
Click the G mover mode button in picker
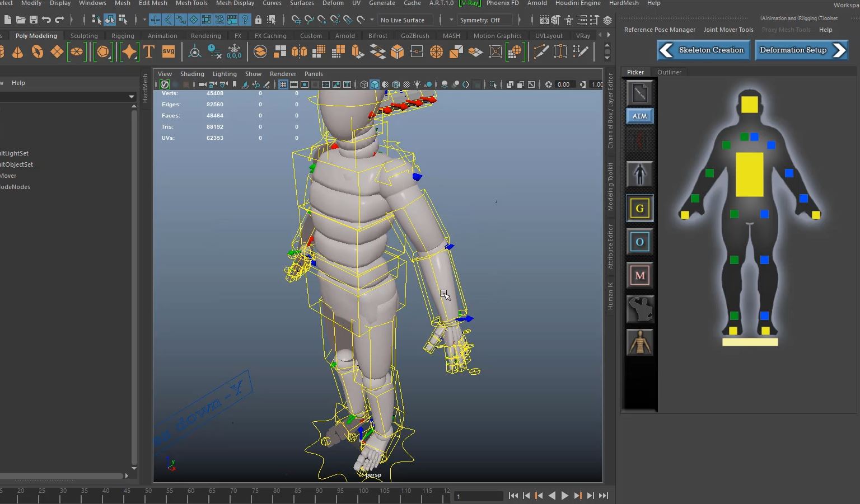(639, 209)
